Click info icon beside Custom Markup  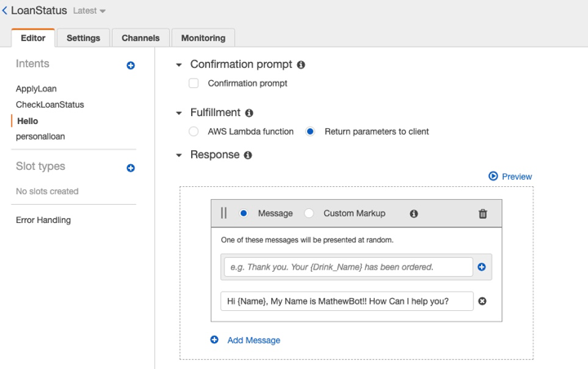pos(413,214)
